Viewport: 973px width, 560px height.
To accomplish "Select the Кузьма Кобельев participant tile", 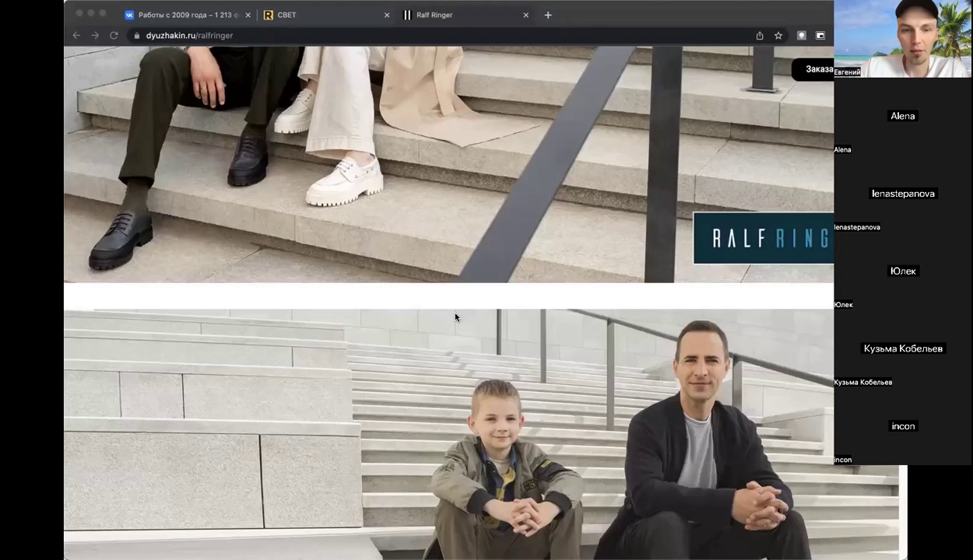I will [903, 348].
